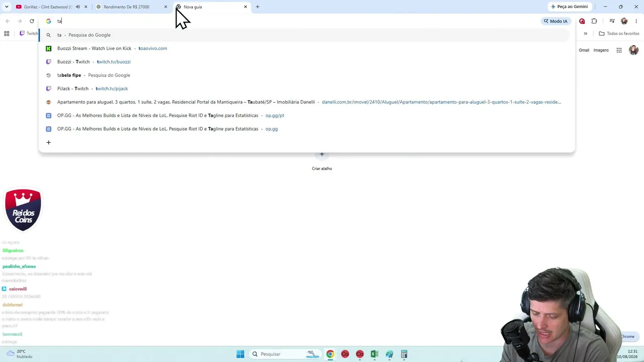Open Calculator from the taskbar
Viewport: 644px width, 362px height.
[x=404, y=354]
